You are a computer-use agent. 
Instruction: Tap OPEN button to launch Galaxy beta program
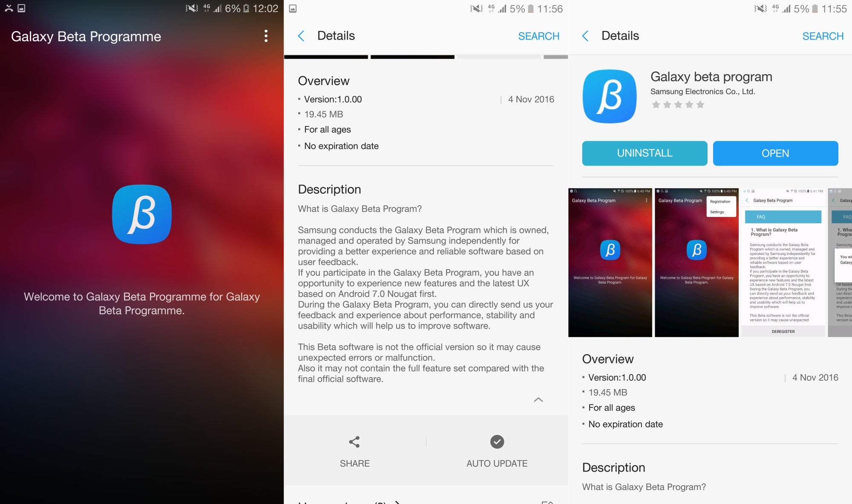[x=775, y=153]
